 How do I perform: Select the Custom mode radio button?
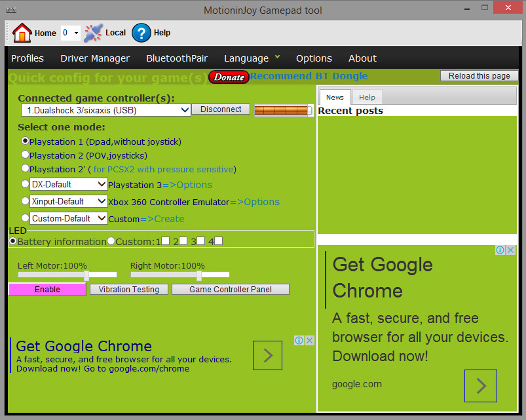[25, 218]
